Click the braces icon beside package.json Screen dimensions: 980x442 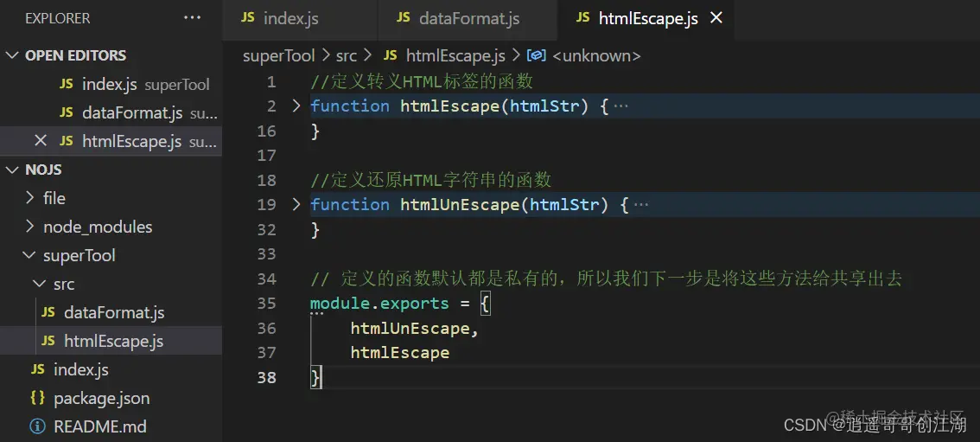[37, 398]
